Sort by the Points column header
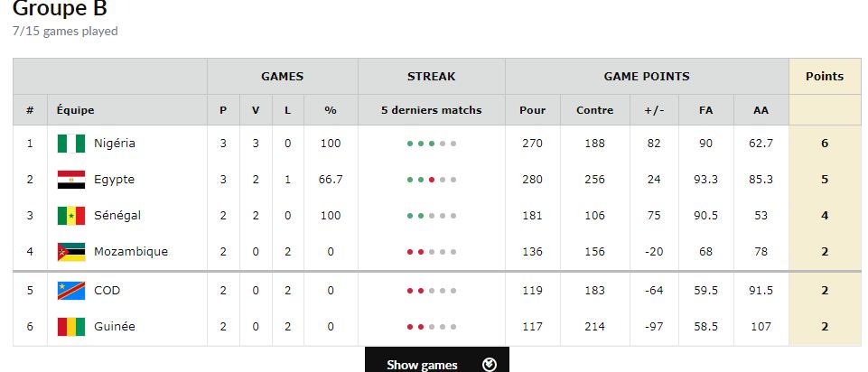This screenshot has width=868, height=372. click(824, 77)
